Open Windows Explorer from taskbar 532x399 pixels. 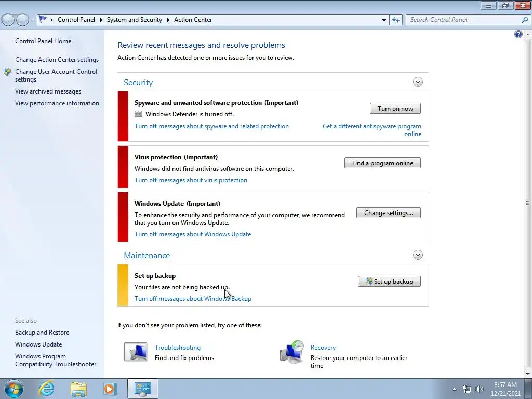point(78,389)
